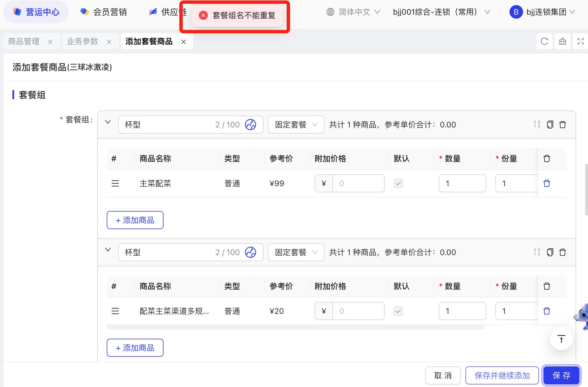Click the refresh page icon
The image size is (588, 387).
[x=544, y=42]
